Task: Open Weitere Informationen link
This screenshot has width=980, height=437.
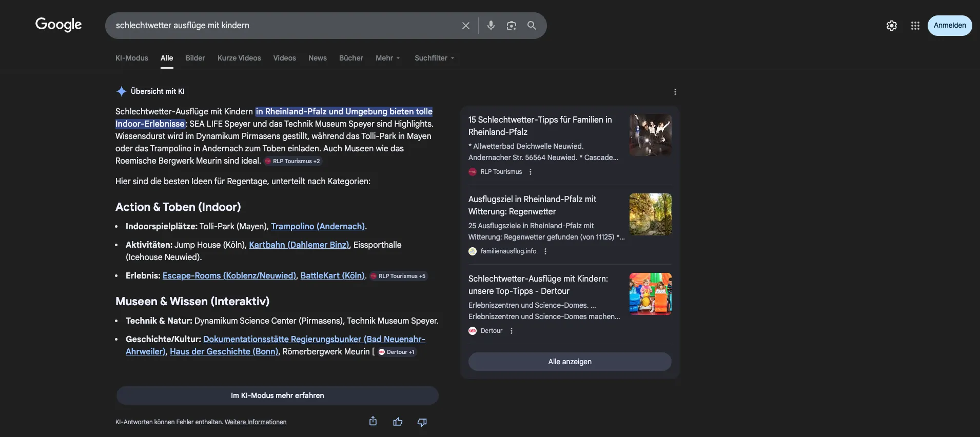Action: (x=256, y=422)
